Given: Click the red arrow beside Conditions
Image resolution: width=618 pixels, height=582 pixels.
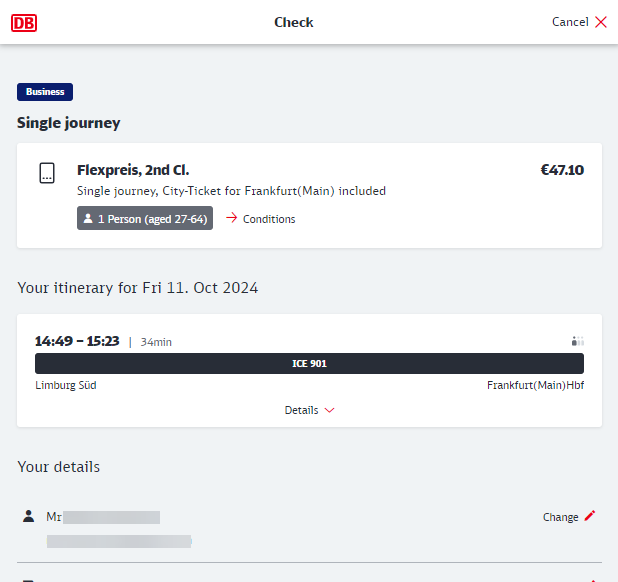Looking at the screenshot, I should (x=232, y=218).
